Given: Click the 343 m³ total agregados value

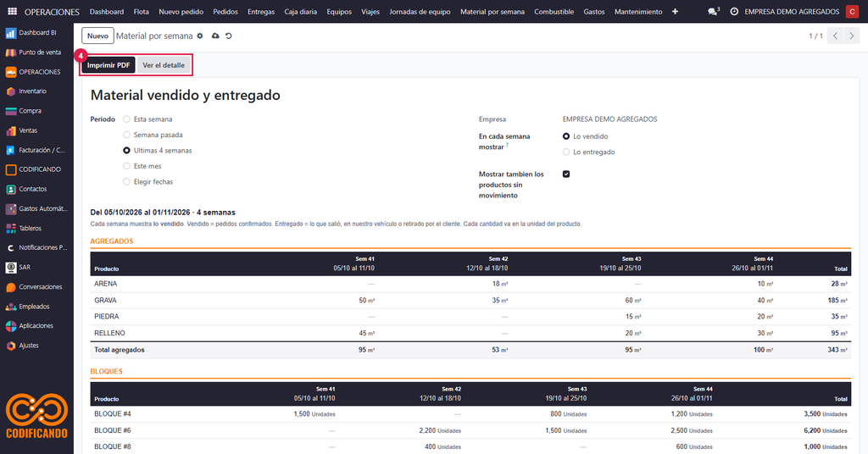Looking at the screenshot, I should click(x=837, y=350).
